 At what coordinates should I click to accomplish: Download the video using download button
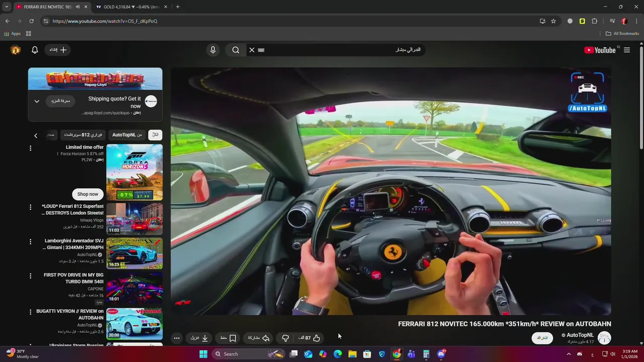[x=199, y=338]
